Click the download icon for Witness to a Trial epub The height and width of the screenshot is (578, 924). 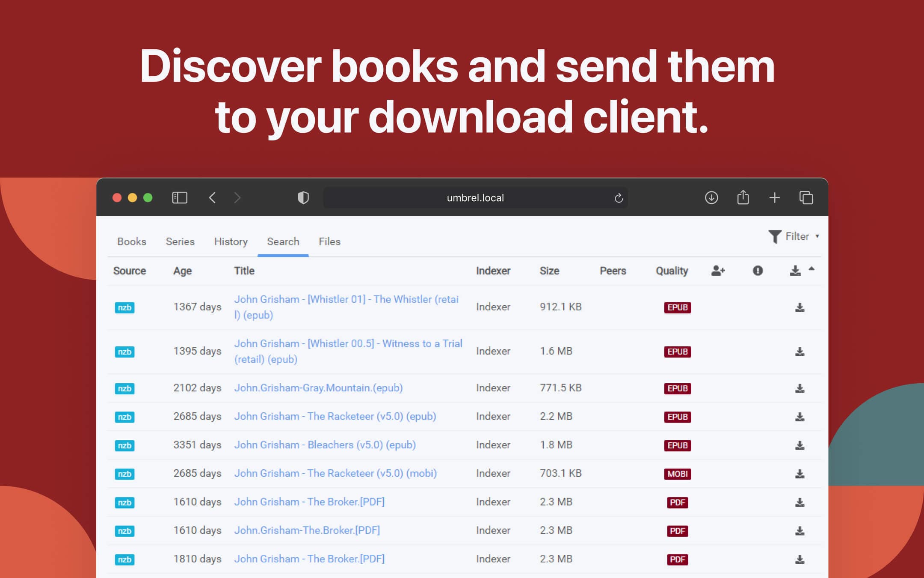798,351
